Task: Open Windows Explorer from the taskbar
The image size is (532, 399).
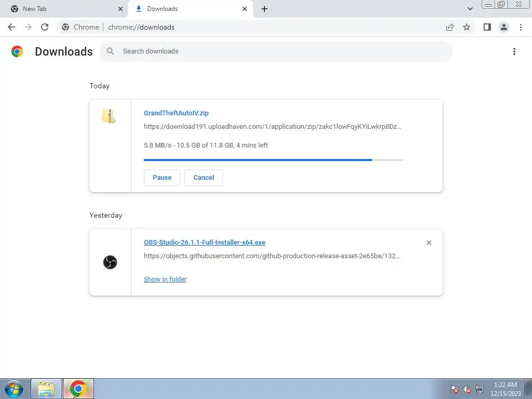Action: [x=46, y=389]
